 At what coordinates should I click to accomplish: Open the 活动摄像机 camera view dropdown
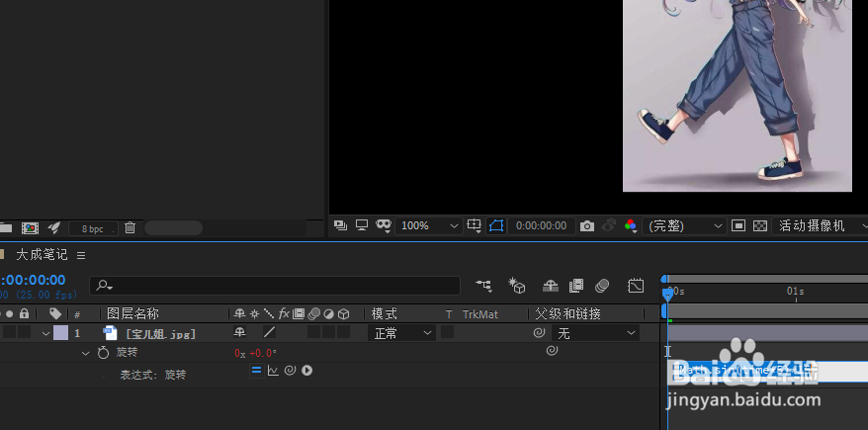[821, 225]
